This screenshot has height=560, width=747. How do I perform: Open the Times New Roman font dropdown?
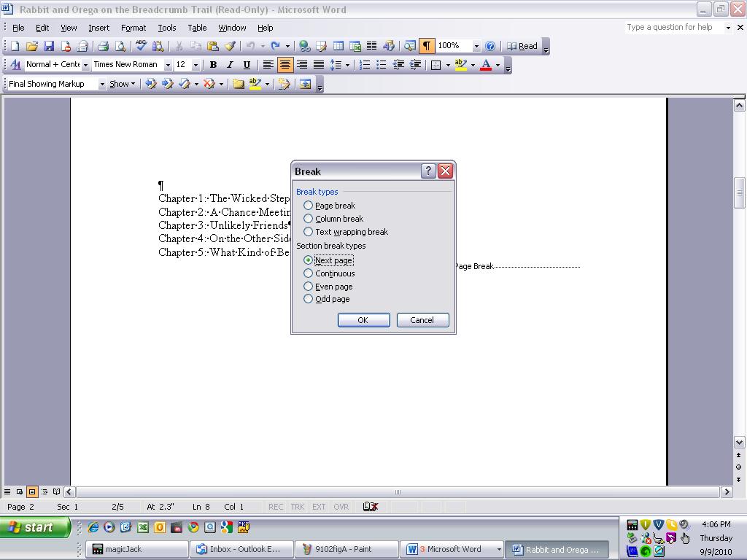168,65
